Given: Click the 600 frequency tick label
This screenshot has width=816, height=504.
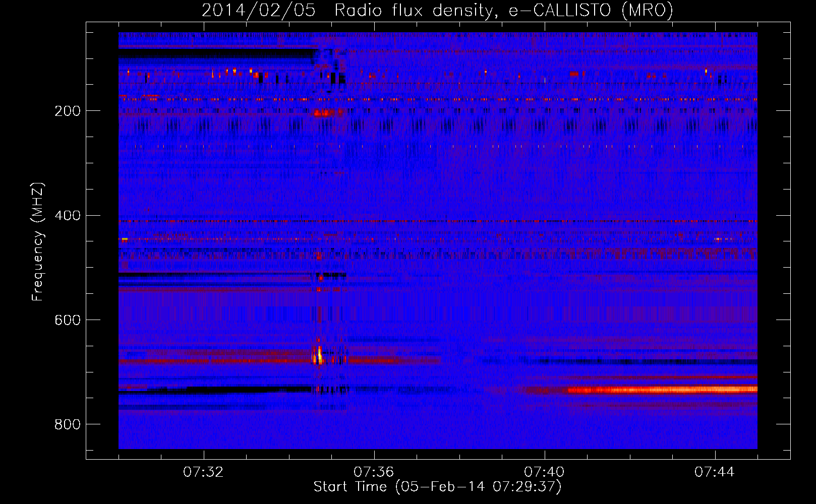Looking at the screenshot, I should (68, 320).
